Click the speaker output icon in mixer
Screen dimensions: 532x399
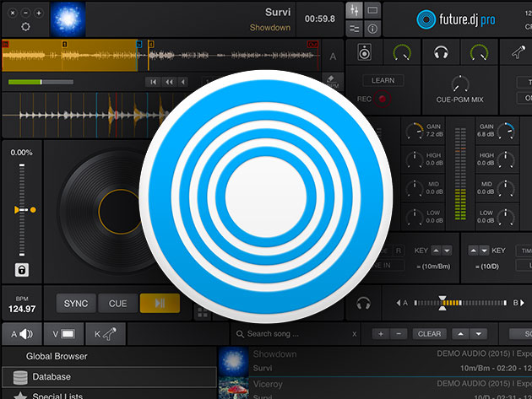click(x=366, y=52)
